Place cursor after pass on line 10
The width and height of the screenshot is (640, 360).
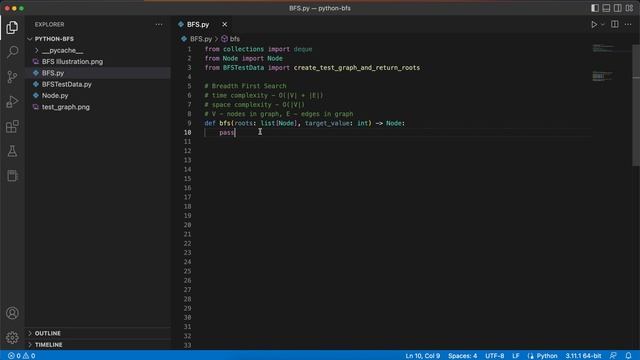[235, 133]
